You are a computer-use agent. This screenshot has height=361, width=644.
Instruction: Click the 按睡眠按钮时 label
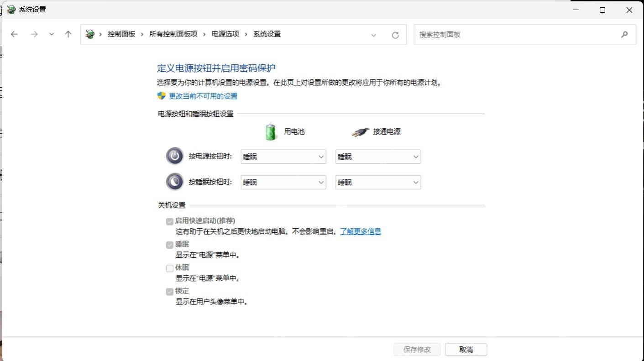point(210,182)
